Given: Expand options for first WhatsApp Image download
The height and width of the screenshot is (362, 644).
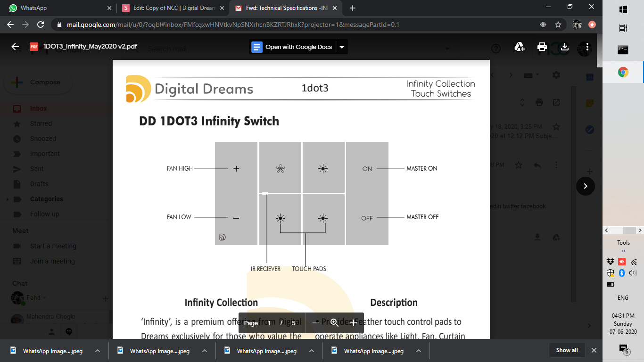Looking at the screenshot, I should 98,351.
